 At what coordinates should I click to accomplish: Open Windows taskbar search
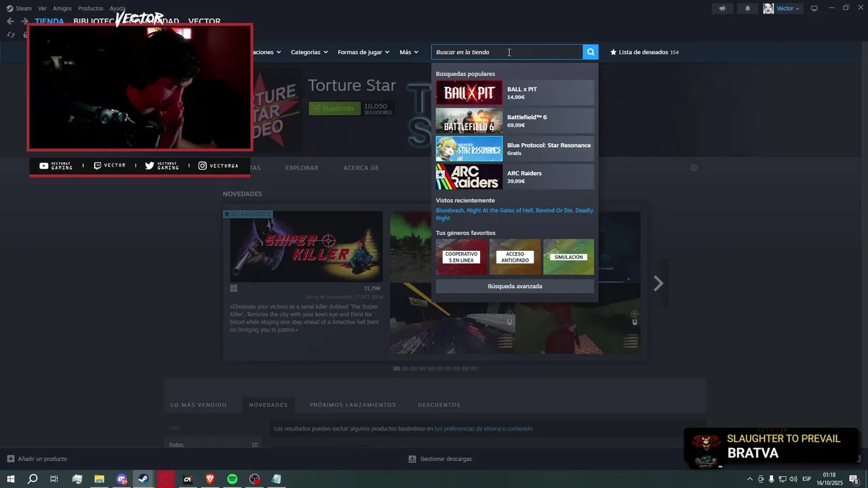[x=33, y=479]
